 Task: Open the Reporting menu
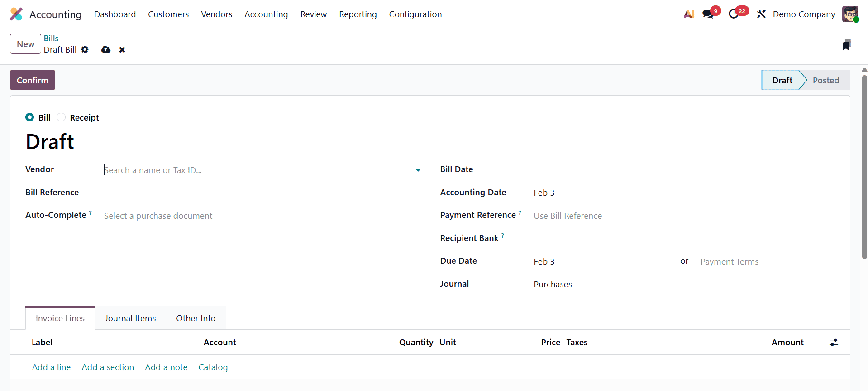(x=358, y=14)
